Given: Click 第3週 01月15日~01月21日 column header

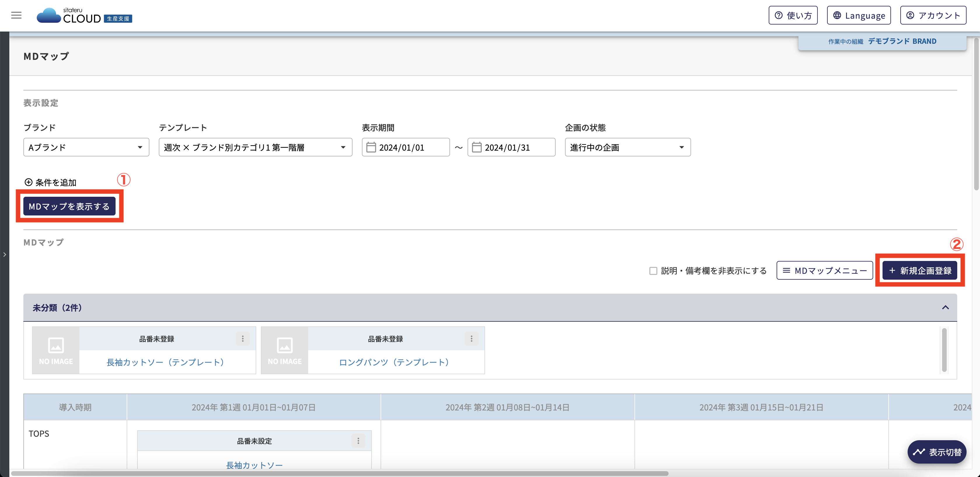Looking at the screenshot, I should point(761,407).
